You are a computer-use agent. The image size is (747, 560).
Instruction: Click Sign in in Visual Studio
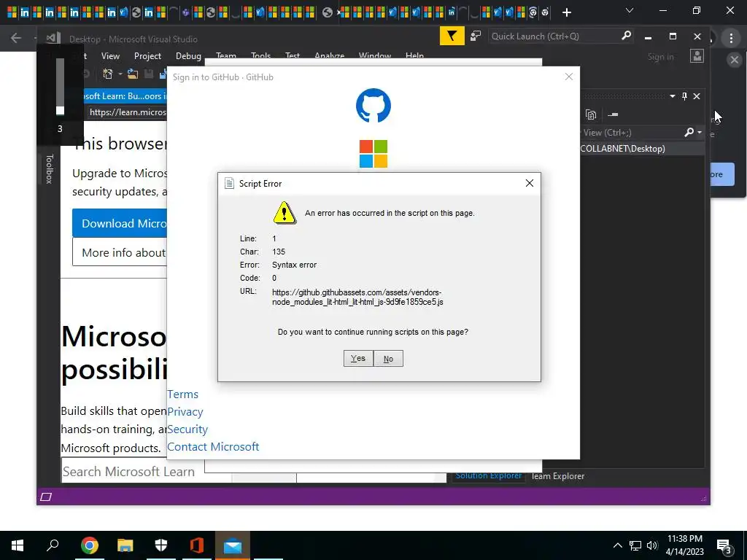[x=660, y=57]
